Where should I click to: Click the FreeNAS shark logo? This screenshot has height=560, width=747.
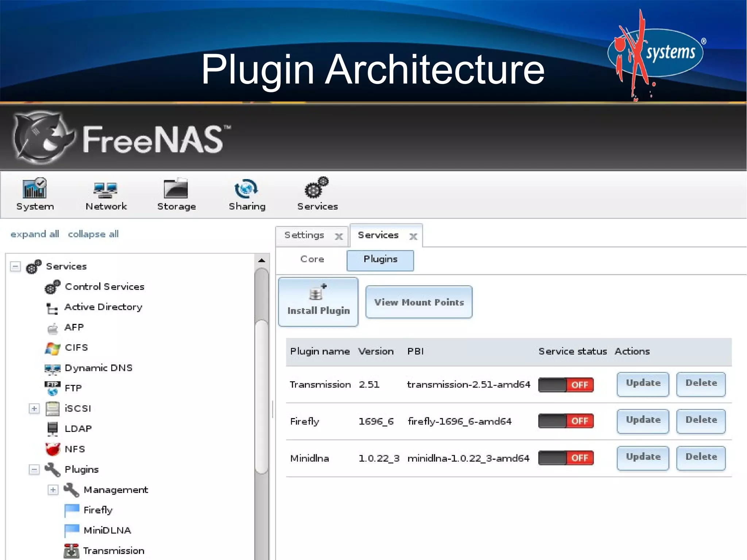pyautogui.click(x=44, y=138)
